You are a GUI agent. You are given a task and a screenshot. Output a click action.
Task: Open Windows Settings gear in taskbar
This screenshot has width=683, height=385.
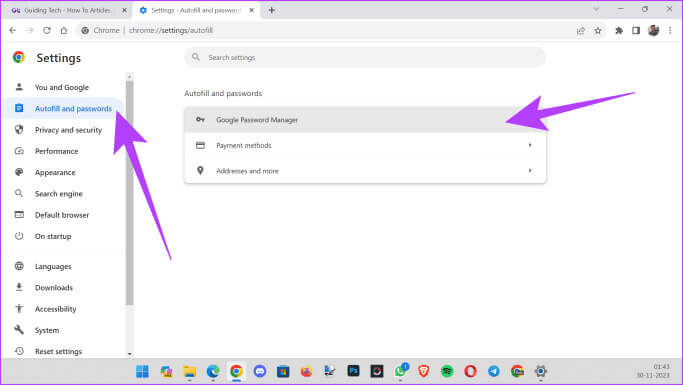pyautogui.click(x=541, y=371)
